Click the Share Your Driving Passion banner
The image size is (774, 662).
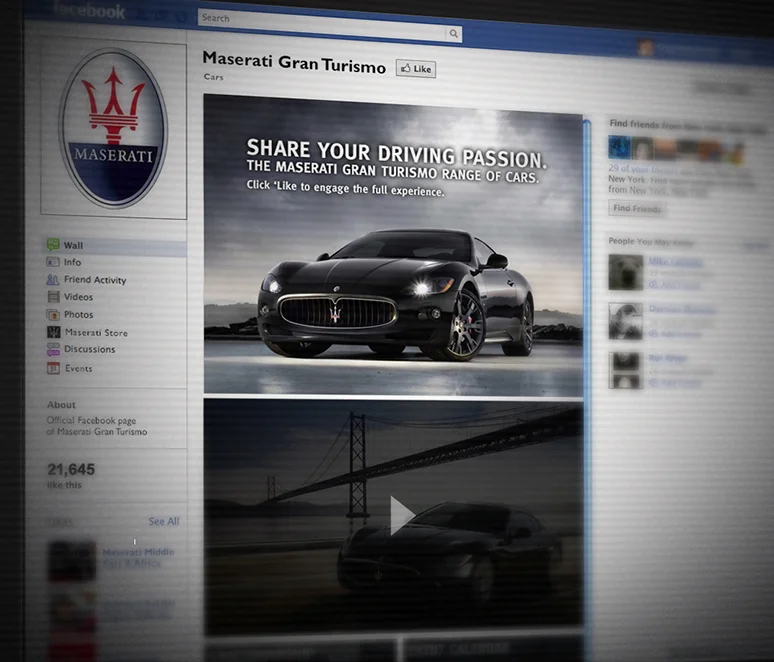(x=393, y=245)
